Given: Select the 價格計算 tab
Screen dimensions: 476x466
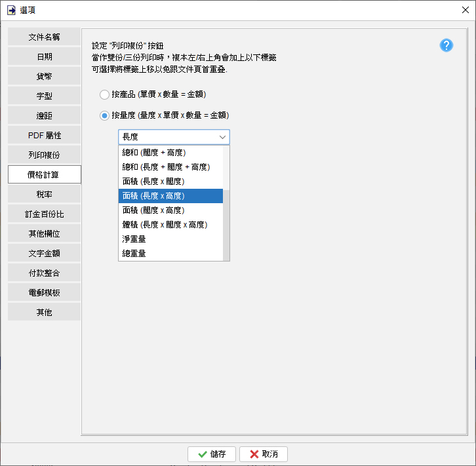Looking at the screenshot, I should 45,174.
